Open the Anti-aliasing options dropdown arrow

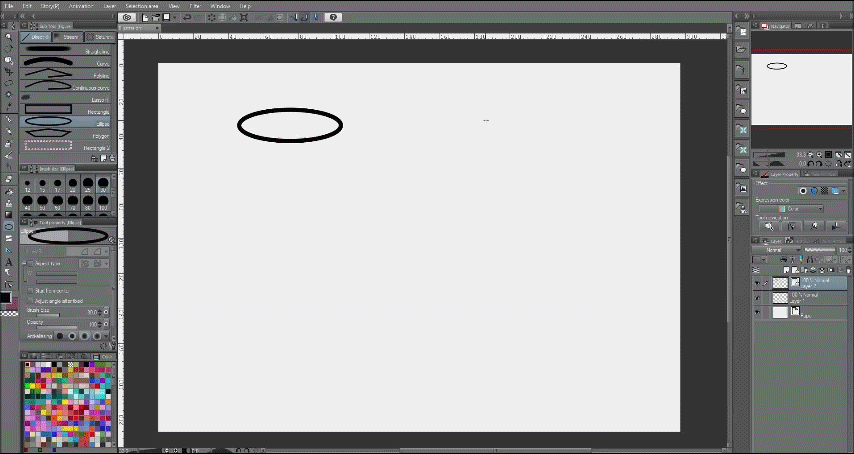coord(106,336)
